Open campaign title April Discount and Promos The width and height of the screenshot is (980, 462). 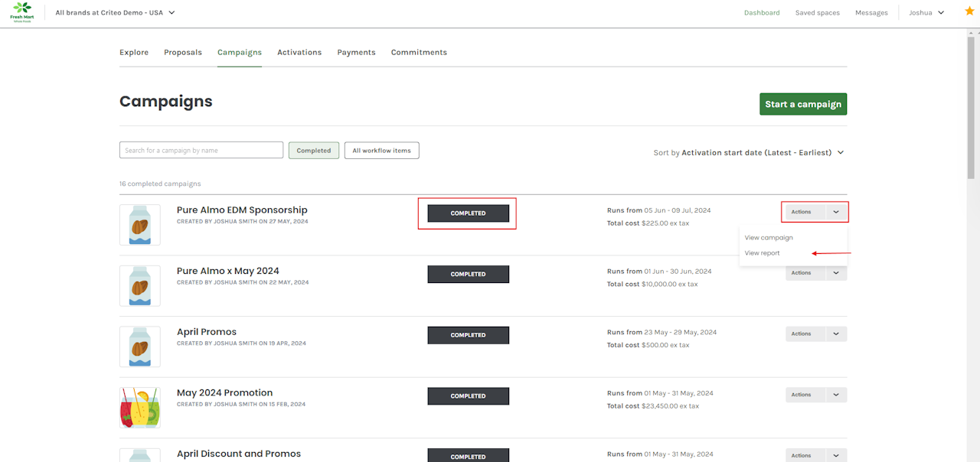click(x=239, y=454)
